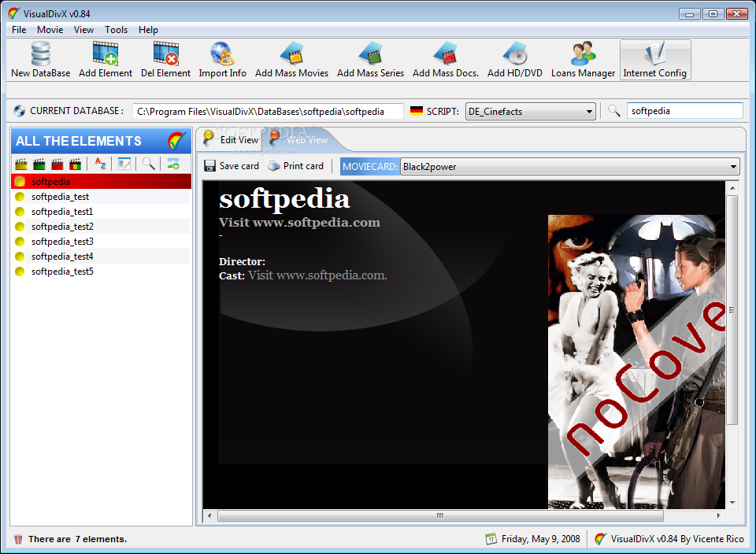Open the Tools menu
The width and height of the screenshot is (756, 554).
pyautogui.click(x=117, y=30)
